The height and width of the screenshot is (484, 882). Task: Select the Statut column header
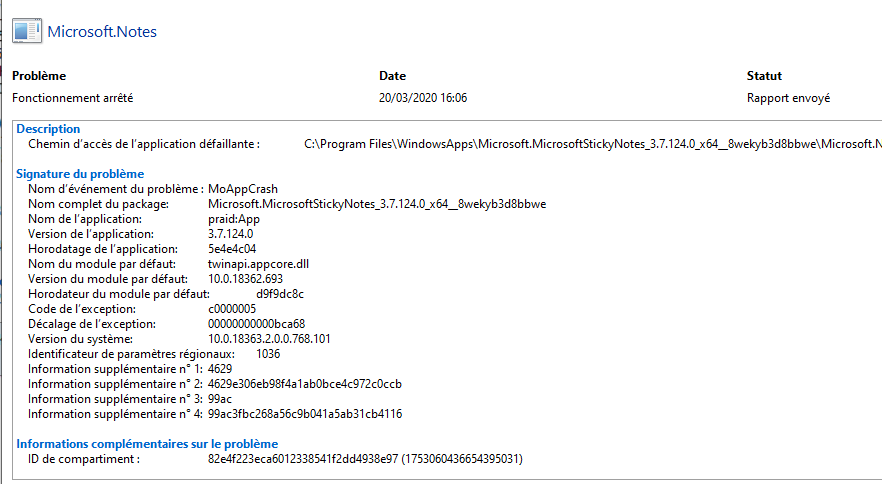(x=764, y=75)
